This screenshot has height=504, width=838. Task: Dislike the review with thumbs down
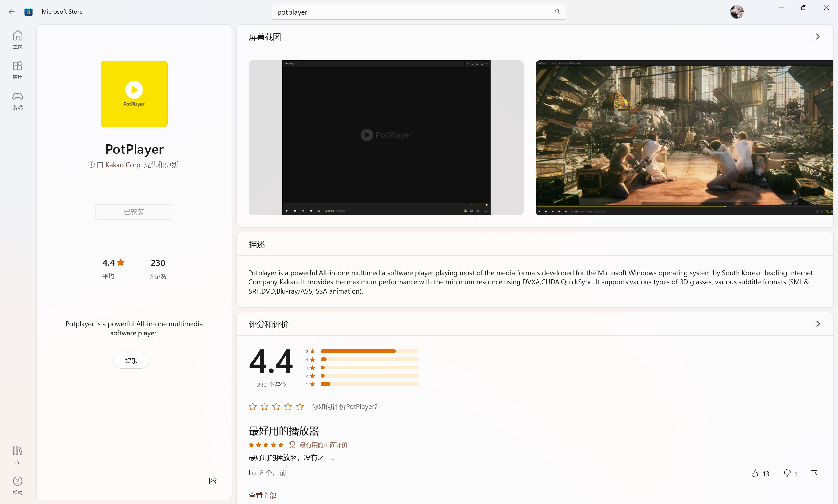[787, 474]
